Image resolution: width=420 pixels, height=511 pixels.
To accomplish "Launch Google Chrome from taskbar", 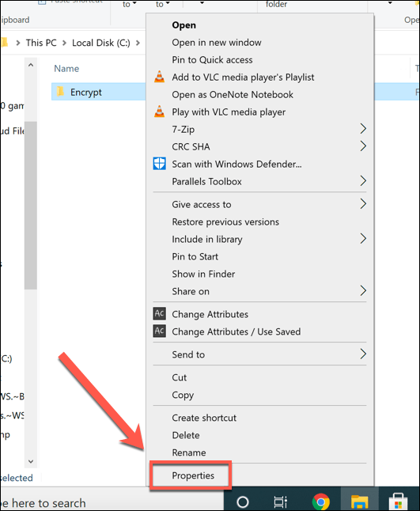I will tap(321, 502).
